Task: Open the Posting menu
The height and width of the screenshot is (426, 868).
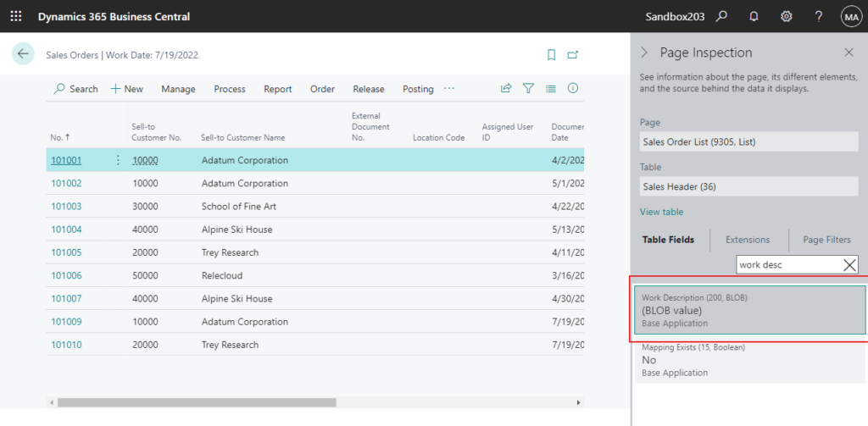Action: pyautogui.click(x=418, y=89)
